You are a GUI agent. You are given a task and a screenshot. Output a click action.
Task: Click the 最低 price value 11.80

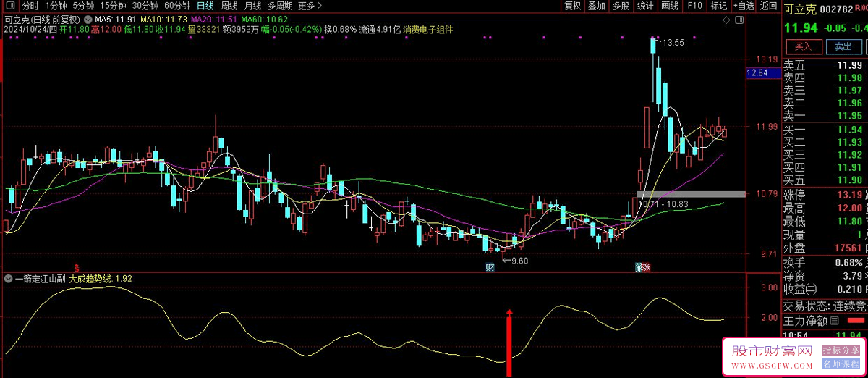[849, 222]
